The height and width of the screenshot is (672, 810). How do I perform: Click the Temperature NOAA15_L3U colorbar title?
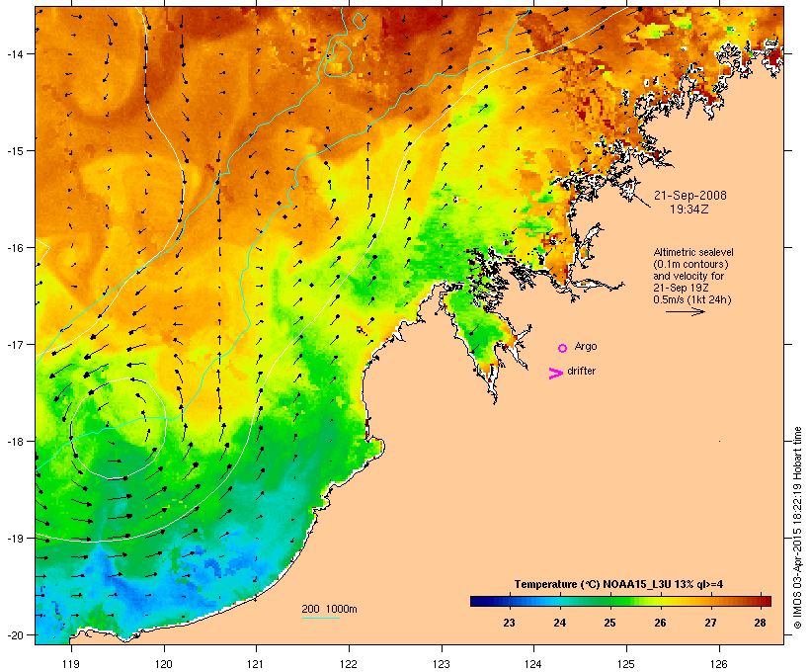618,584
